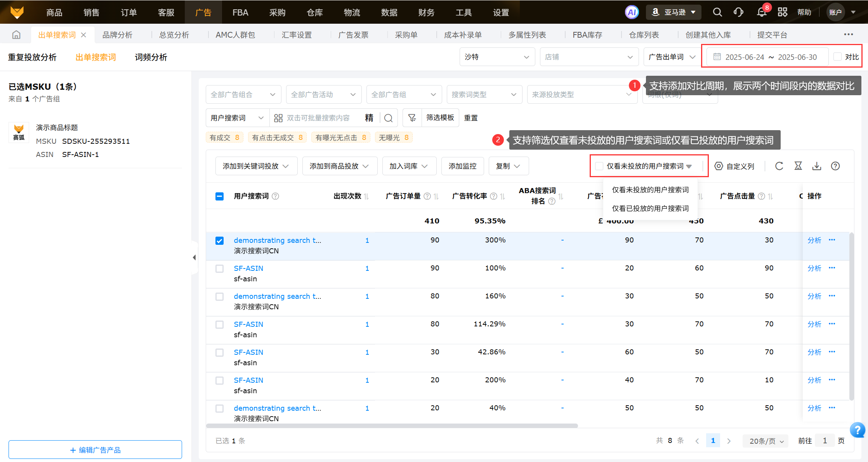Screen dimensions: 868x462
Task: Click the AI assistant icon
Action: tap(632, 12)
